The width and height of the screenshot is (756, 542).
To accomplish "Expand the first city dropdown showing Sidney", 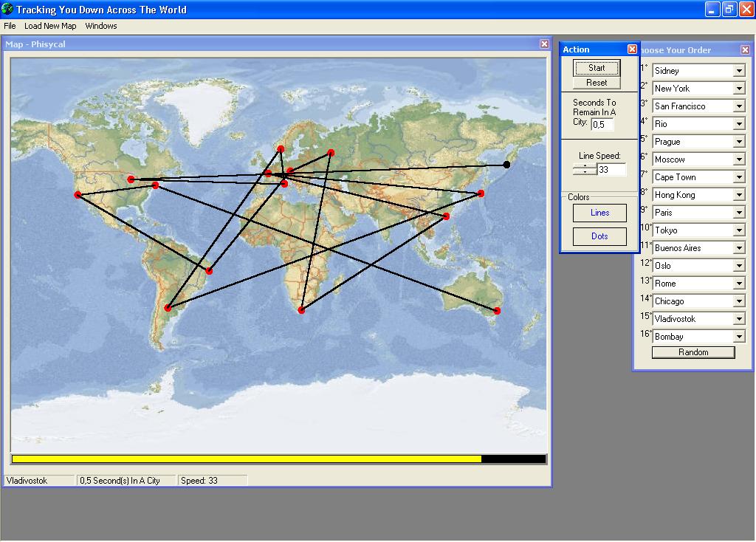I will 739,71.
